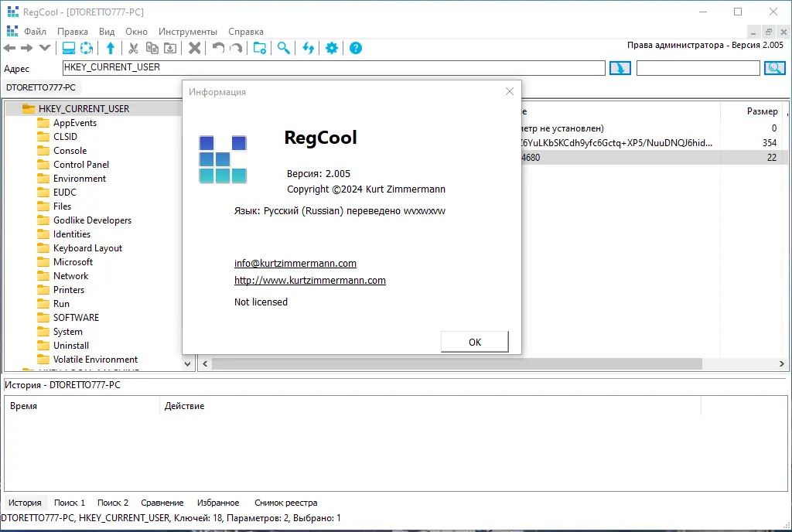This screenshot has height=532, width=792.
Task: Click the Размер column header
Action: click(753, 111)
